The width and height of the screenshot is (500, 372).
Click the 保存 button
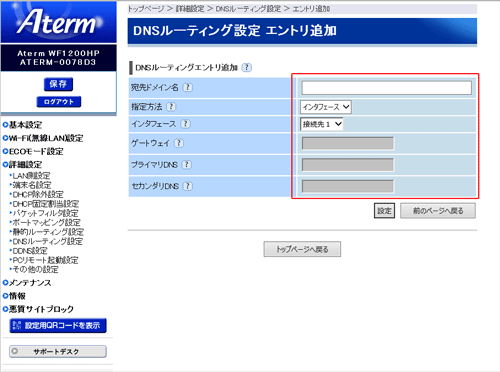[x=58, y=84]
